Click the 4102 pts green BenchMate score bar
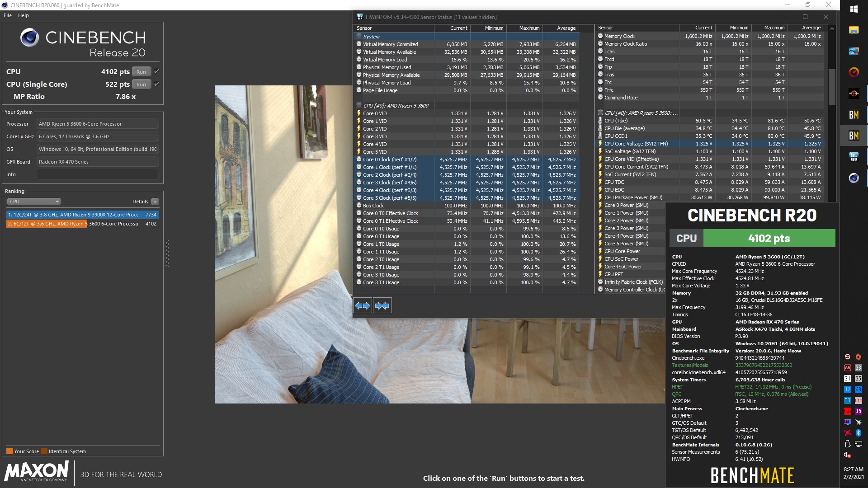 pos(769,238)
